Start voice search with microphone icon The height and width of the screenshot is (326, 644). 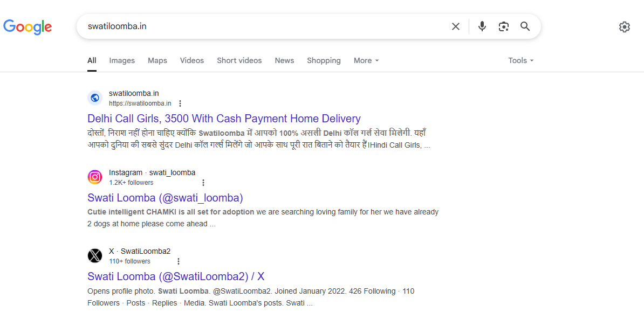tap(482, 26)
